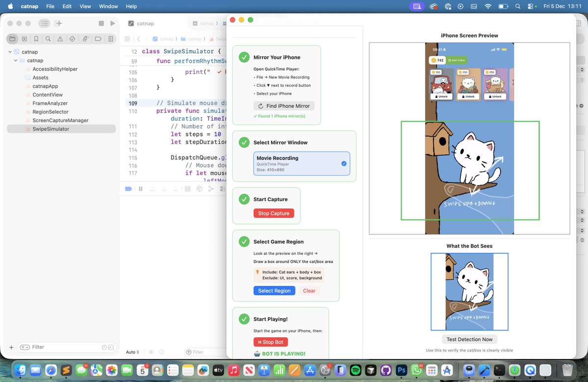Select RegionSelector file in navigator
Screen dimensions: 588x382
pos(50,112)
